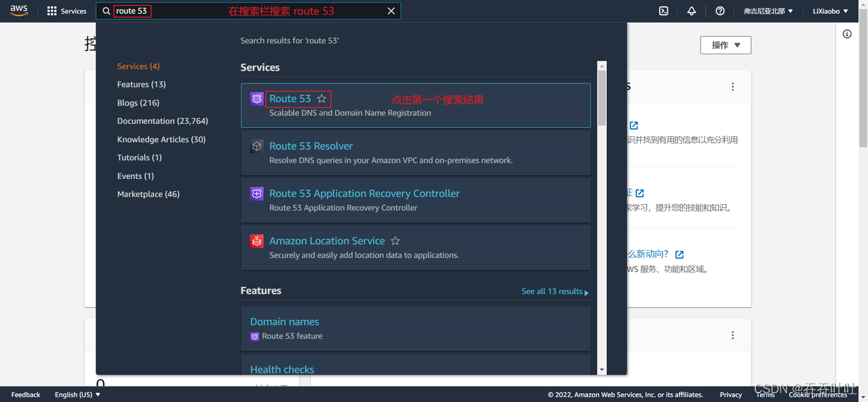Filter results by Tutorials (1)
Viewport: 868px width, 402px height.
coord(139,157)
